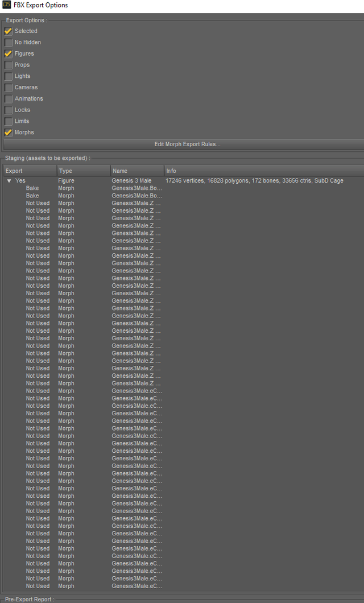Image resolution: width=364 pixels, height=603 pixels.
Task: Collapse the Genesis 3 Male figure row
Action: point(9,181)
